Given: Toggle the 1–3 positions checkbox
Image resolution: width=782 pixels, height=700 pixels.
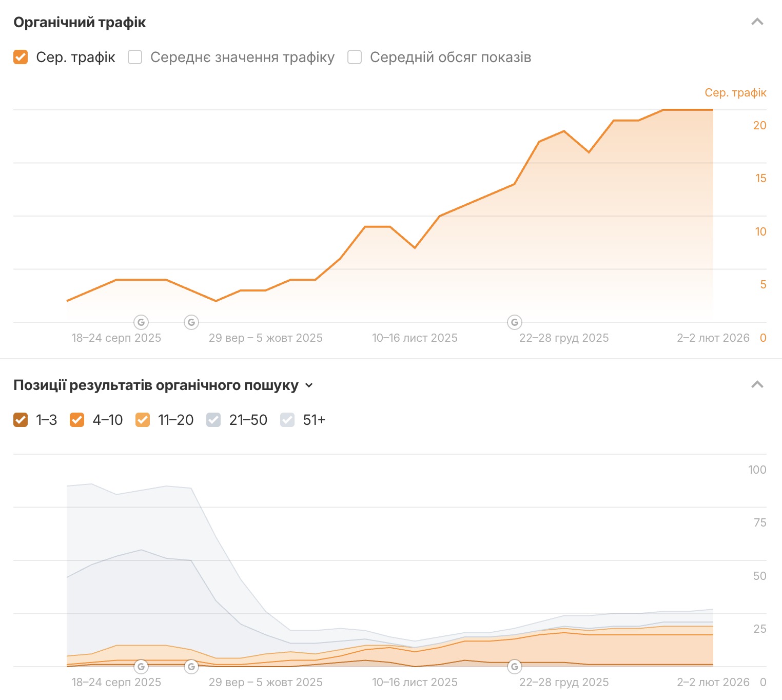Looking at the screenshot, I should click(x=21, y=420).
